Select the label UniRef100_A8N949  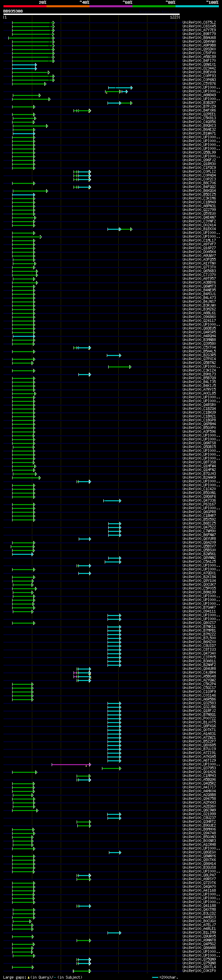point(199,95)
